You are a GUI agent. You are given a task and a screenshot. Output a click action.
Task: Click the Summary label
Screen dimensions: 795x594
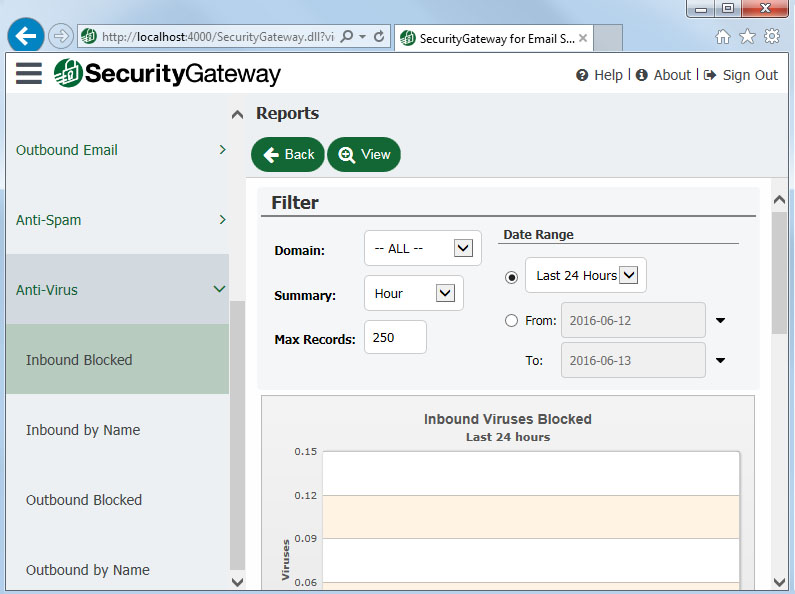point(305,295)
